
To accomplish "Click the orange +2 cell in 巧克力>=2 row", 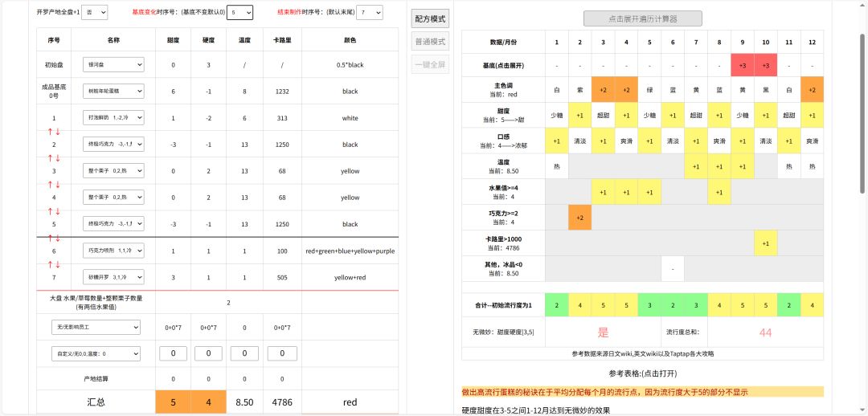I will [580, 218].
